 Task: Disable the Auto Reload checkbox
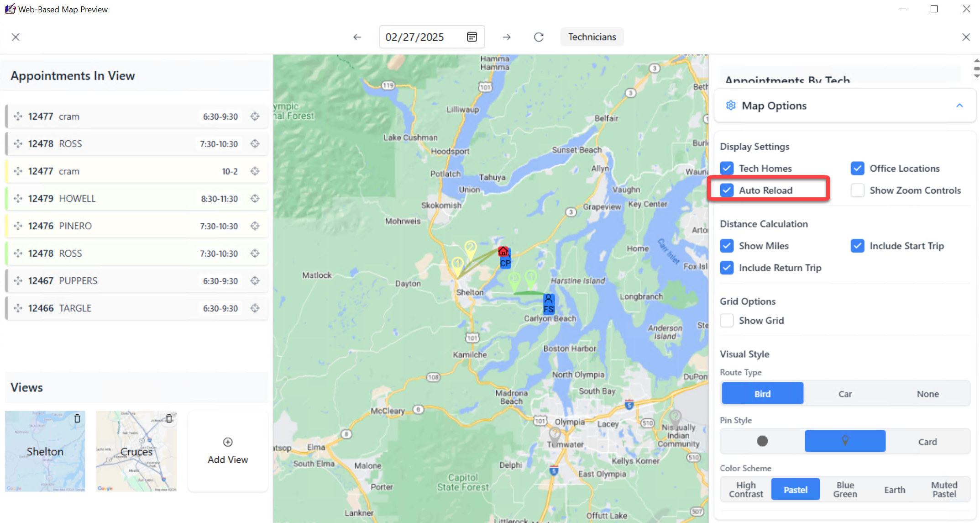tap(727, 190)
